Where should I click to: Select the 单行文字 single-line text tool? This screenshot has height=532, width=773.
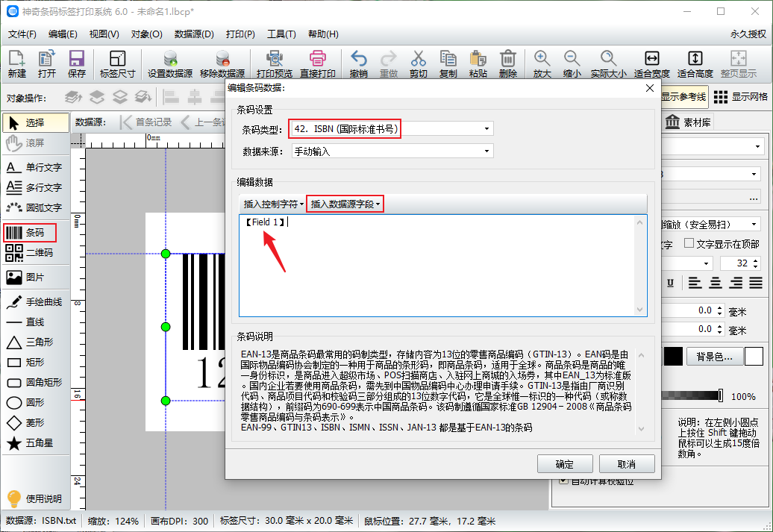click(34, 167)
